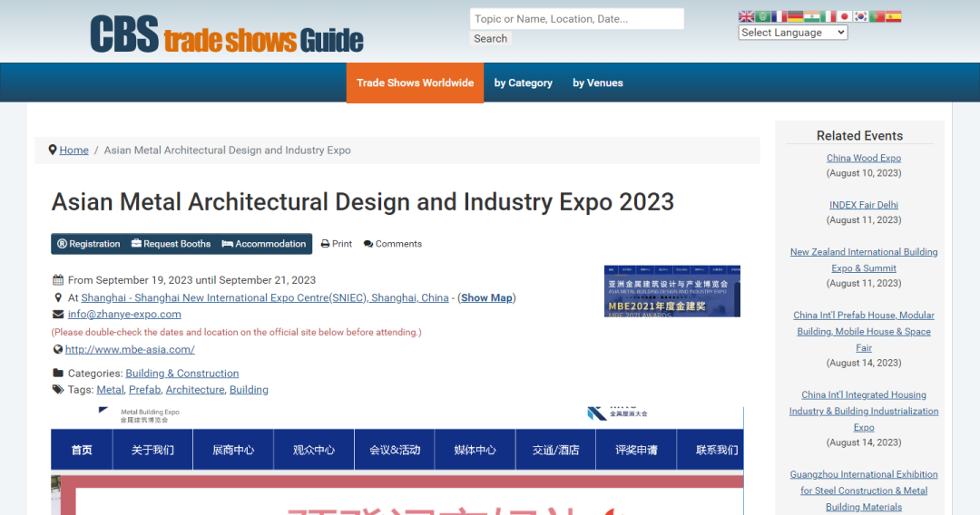Click the South Korean flag
980x515 pixels.
pos(860,17)
